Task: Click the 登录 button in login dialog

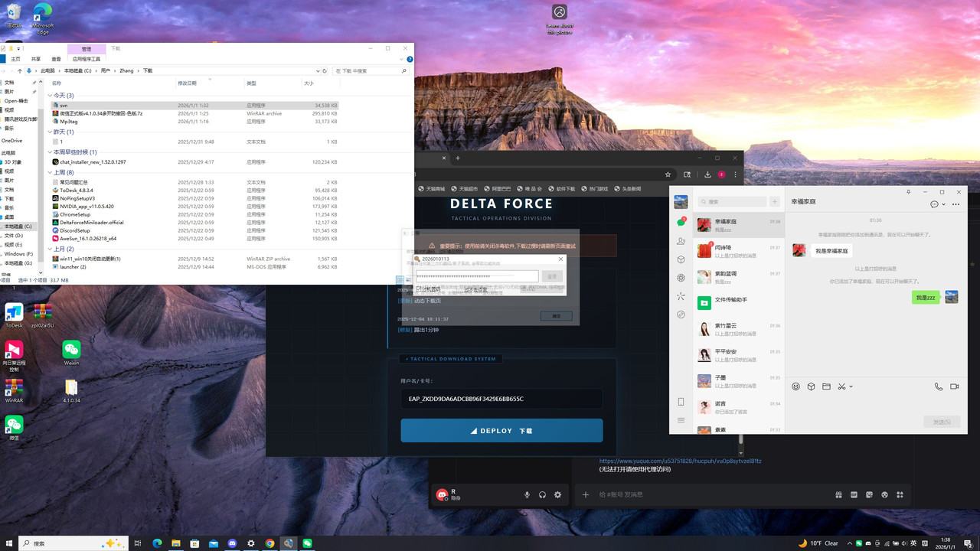Action: [552, 276]
